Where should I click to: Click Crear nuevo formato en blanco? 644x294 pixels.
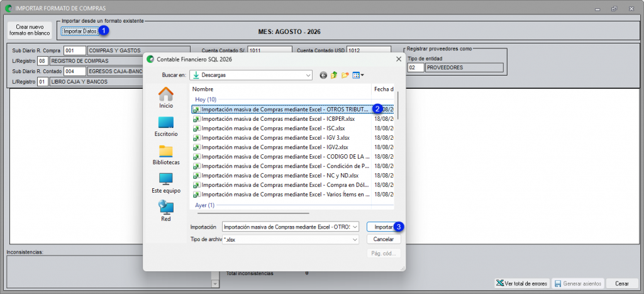tap(30, 30)
